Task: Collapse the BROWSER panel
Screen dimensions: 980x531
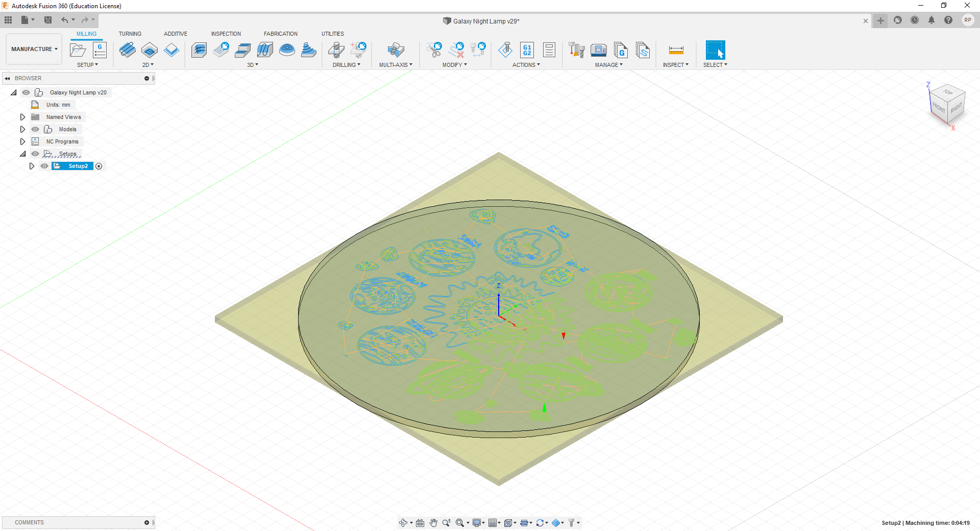Action: 7,78
